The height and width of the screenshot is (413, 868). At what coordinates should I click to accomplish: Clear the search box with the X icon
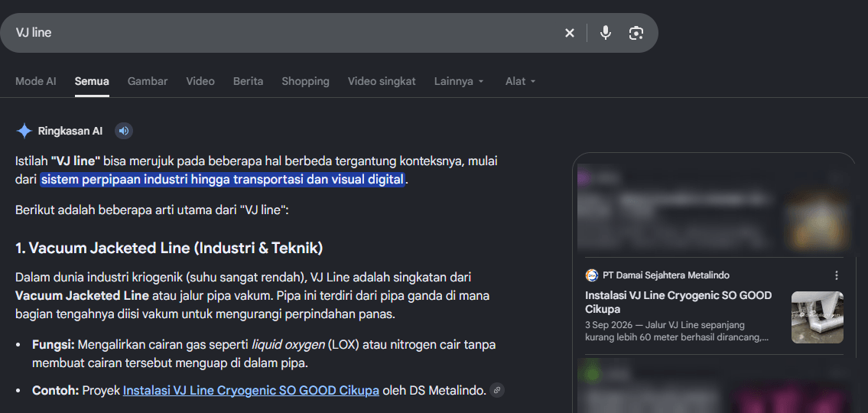(x=570, y=33)
